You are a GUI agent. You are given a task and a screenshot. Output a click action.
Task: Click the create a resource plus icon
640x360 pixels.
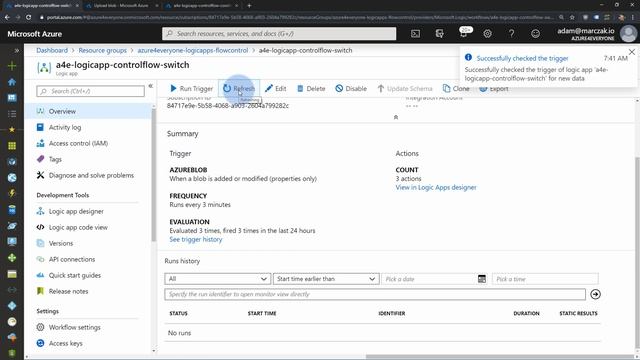(12, 66)
